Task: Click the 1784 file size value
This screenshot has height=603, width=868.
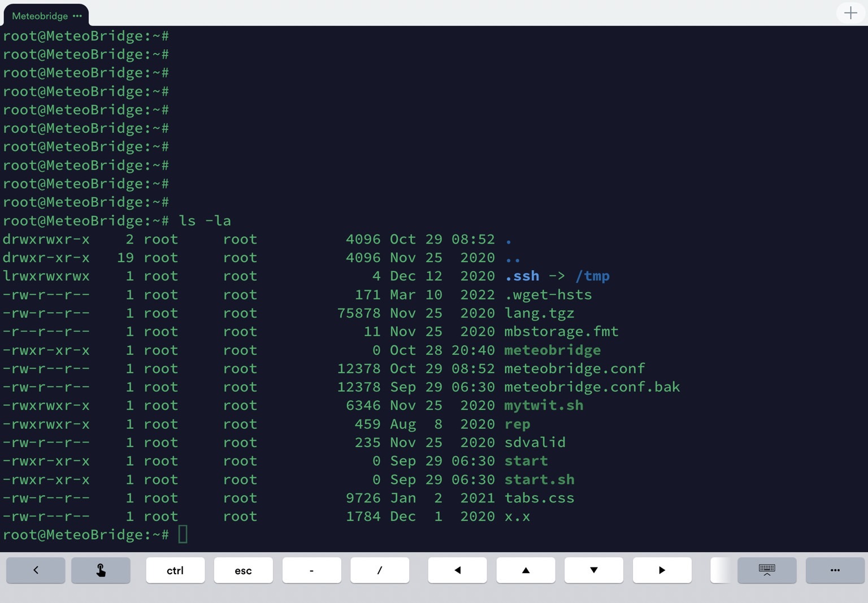Action: [364, 517]
